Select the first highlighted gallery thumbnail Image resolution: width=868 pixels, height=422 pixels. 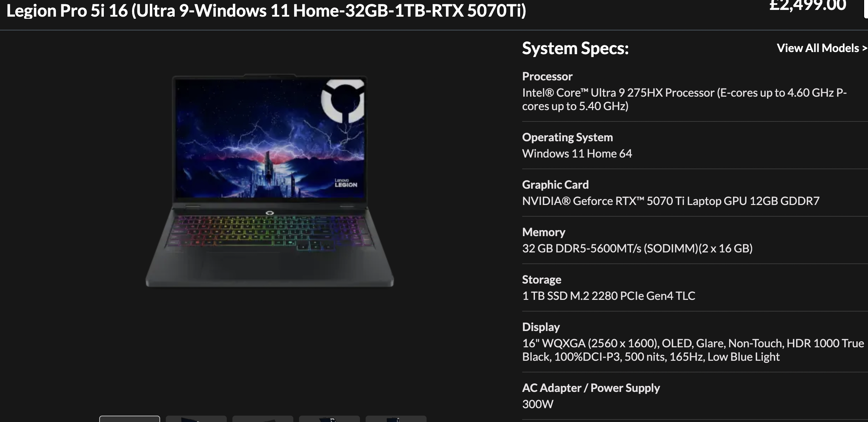(x=130, y=419)
